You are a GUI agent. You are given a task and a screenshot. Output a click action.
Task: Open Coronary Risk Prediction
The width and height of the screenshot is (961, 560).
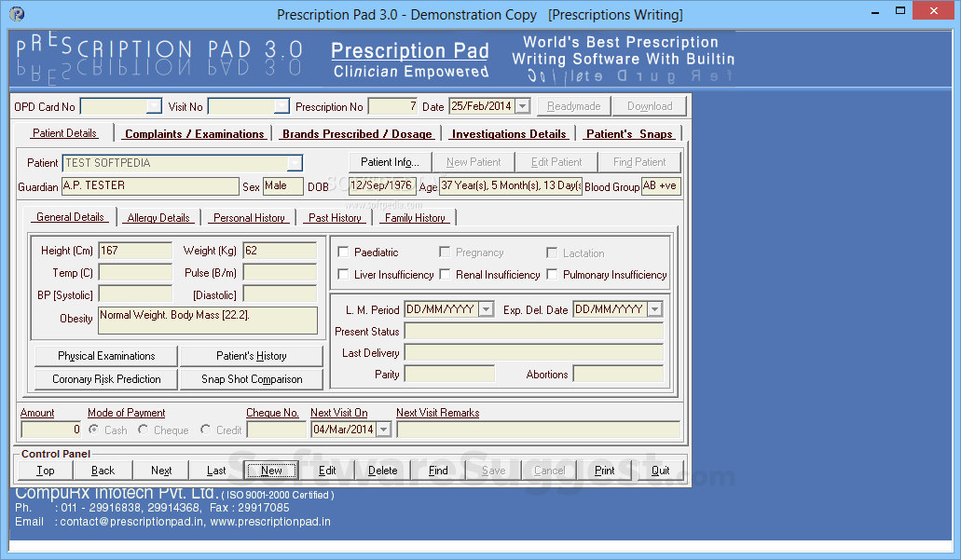(x=104, y=379)
